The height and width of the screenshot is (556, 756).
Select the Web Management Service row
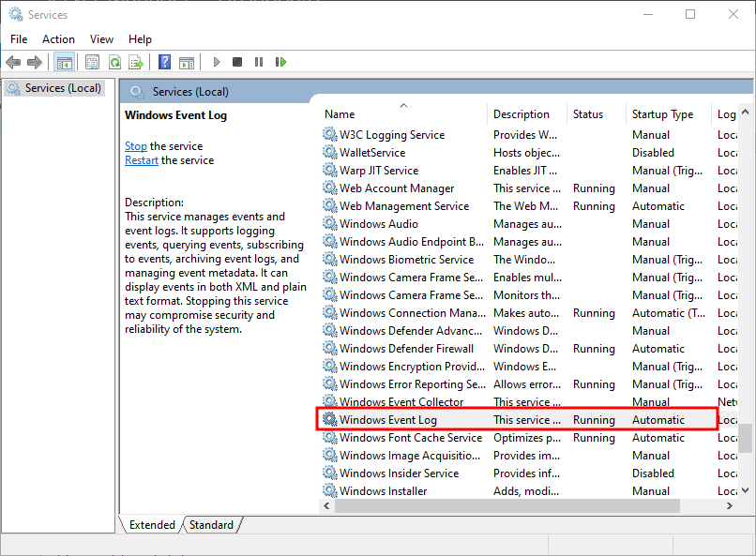point(528,205)
